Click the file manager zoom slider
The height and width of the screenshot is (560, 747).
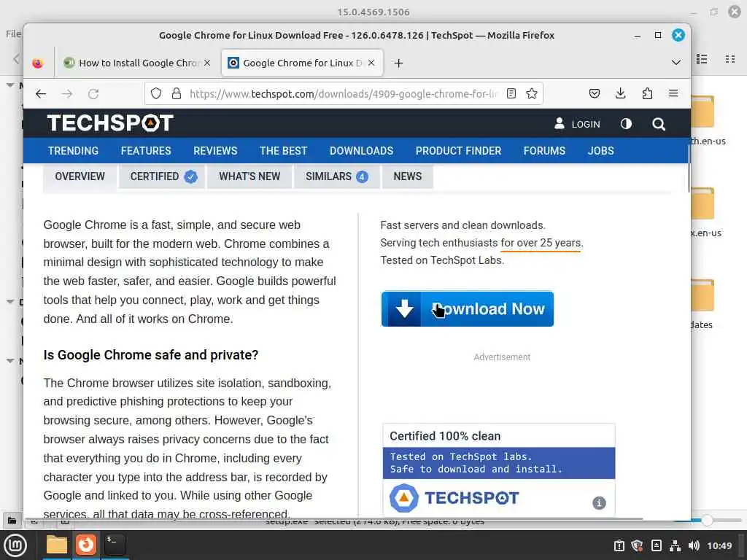coord(708,521)
